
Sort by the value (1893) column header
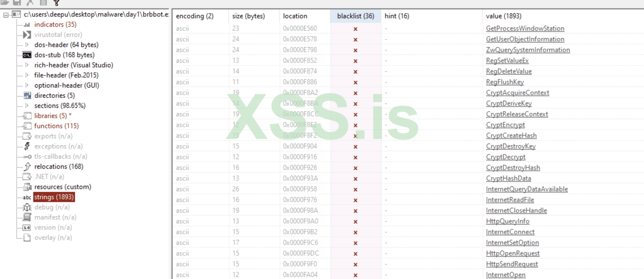(563, 16)
